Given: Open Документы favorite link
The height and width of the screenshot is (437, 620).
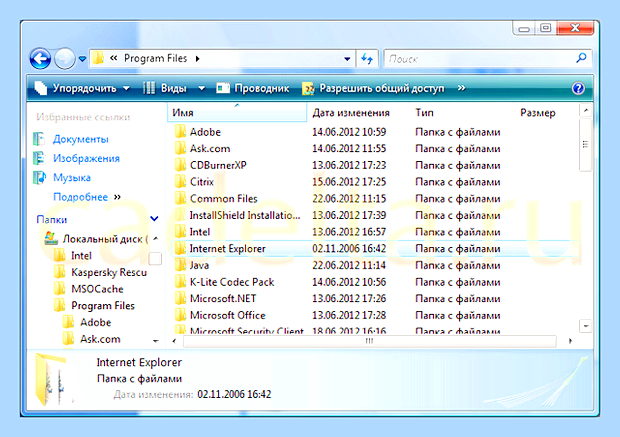Looking at the screenshot, I should tap(81, 139).
